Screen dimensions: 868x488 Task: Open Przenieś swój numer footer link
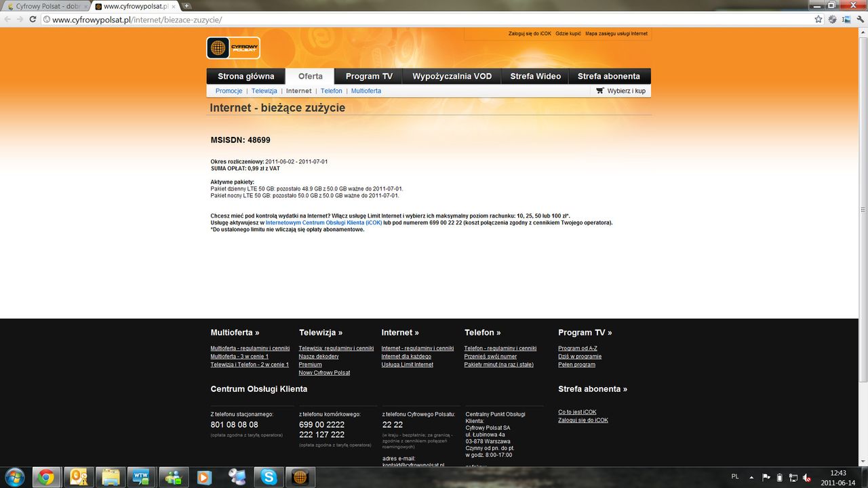point(490,357)
